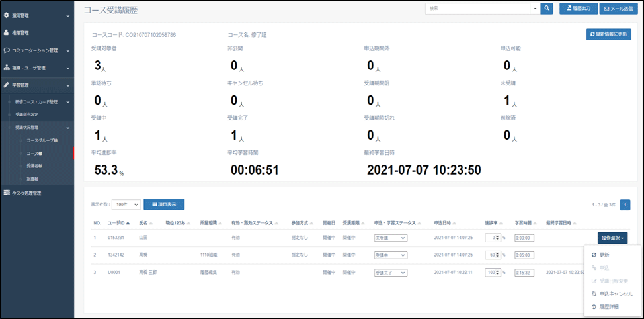This screenshot has height=319, width=644.
Task: Click the 運用管理 gear icon in sidebar
Action: (6, 15)
